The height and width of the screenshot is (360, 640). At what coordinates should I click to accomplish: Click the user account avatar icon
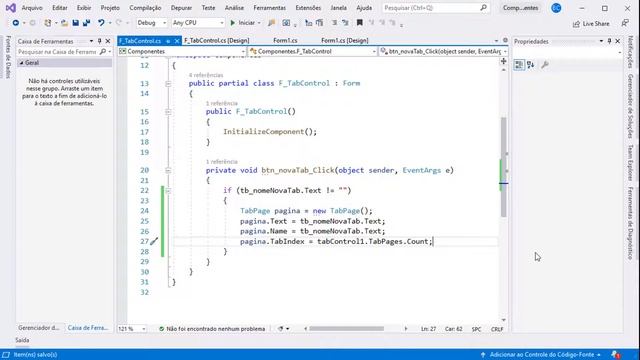pyautogui.click(x=556, y=8)
